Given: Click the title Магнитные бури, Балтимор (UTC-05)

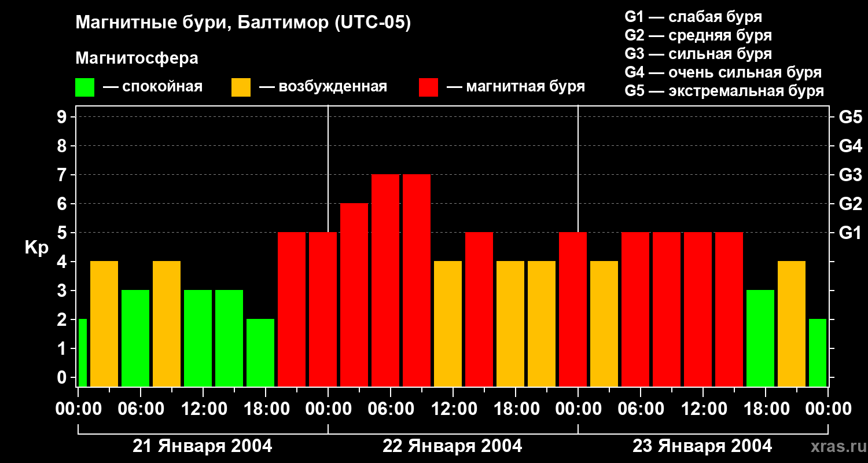Looking at the screenshot, I should (x=243, y=24).
